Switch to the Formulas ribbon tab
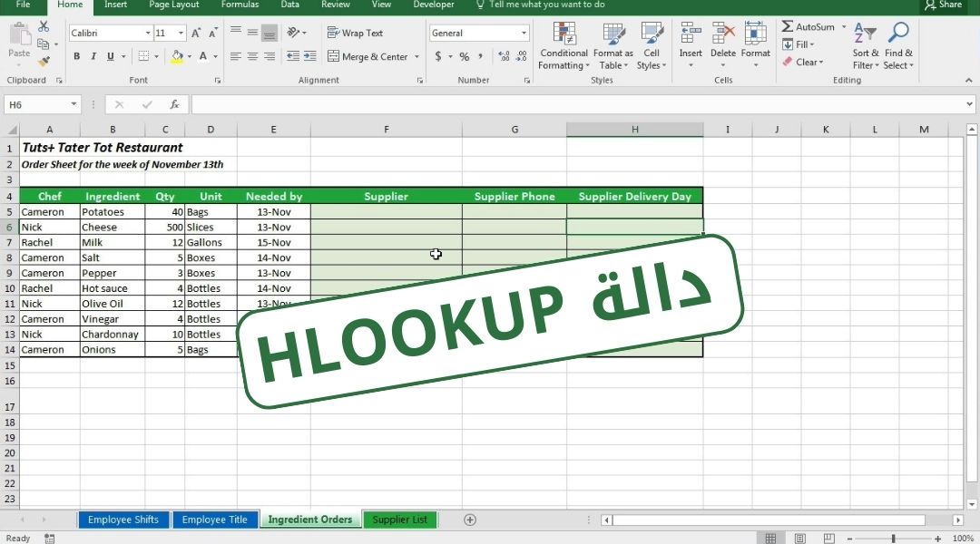The height and width of the screenshot is (544, 980). coord(240,5)
